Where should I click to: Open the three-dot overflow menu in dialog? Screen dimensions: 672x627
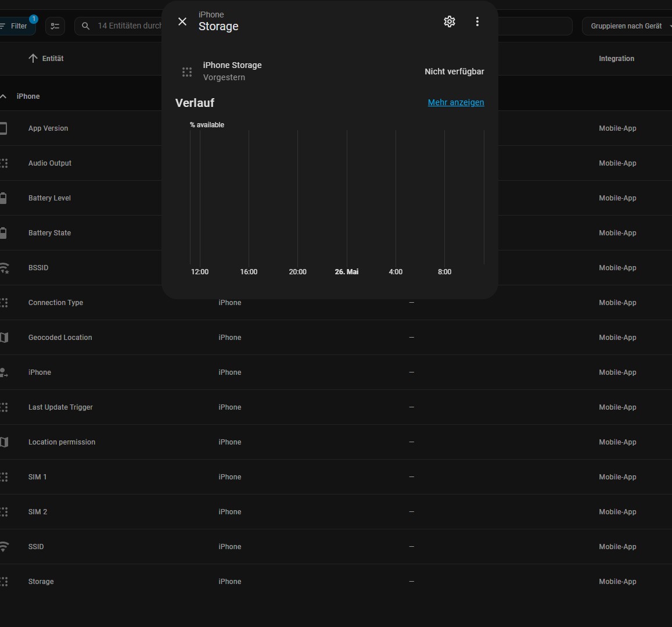[x=477, y=22]
